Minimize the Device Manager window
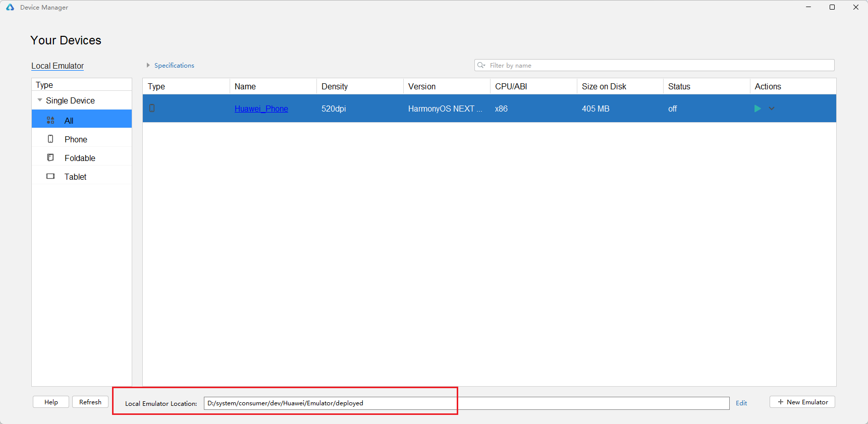Image resolution: width=868 pixels, height=424 pixels. point(808,7)
